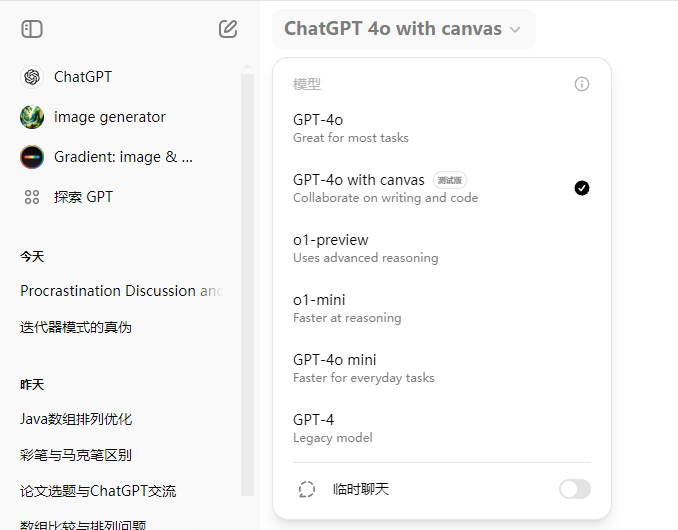The image size is (678, 530).
Task: Open the Gradient: image GPT avatar
Action: [x=32, y=157]
